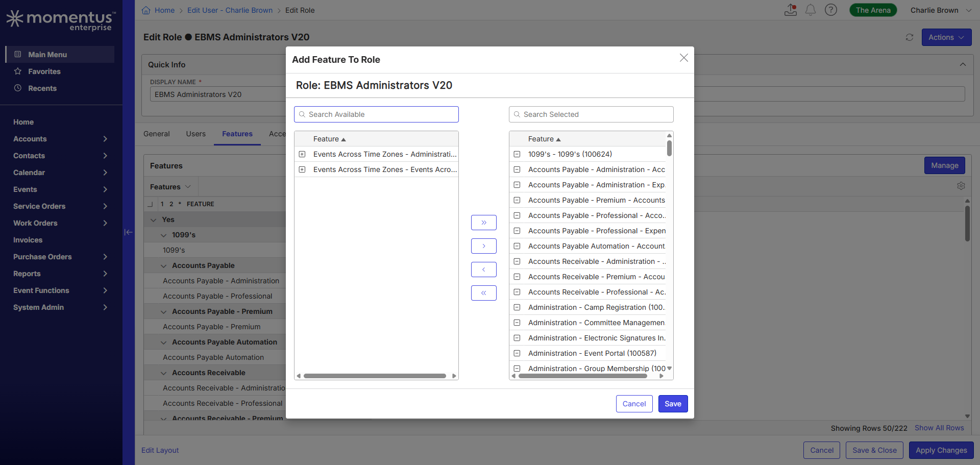Click The Arena environment badge
The width and height of the screenshot is (980, 465).
873,10
